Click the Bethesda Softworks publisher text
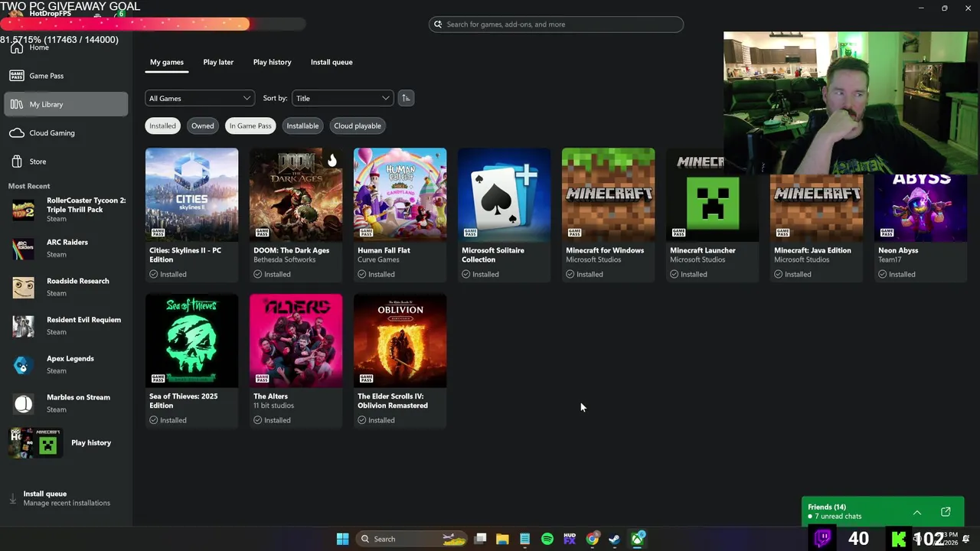Image resolution: width=980 pixels, height=551 pixels. click(284, 259)
